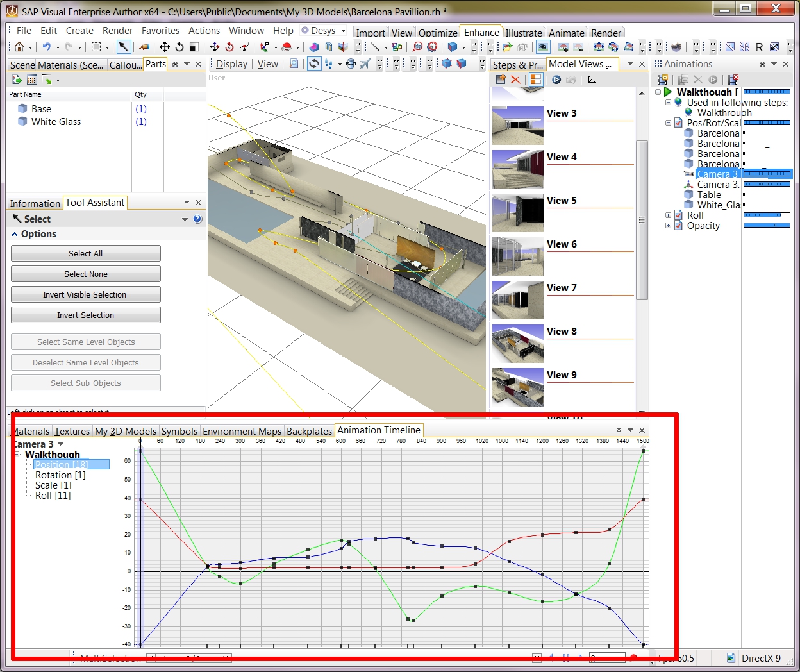800x672 pixels.
Task: Switch to the Information tab
Action: 35,203
